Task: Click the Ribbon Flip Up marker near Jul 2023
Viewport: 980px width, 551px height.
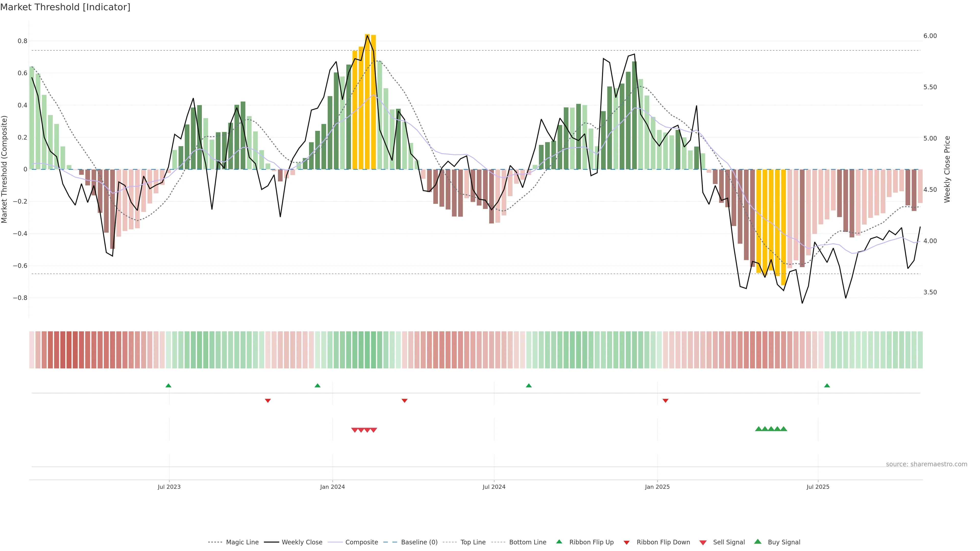Action: pyautogui.click(x=168, y=386)
